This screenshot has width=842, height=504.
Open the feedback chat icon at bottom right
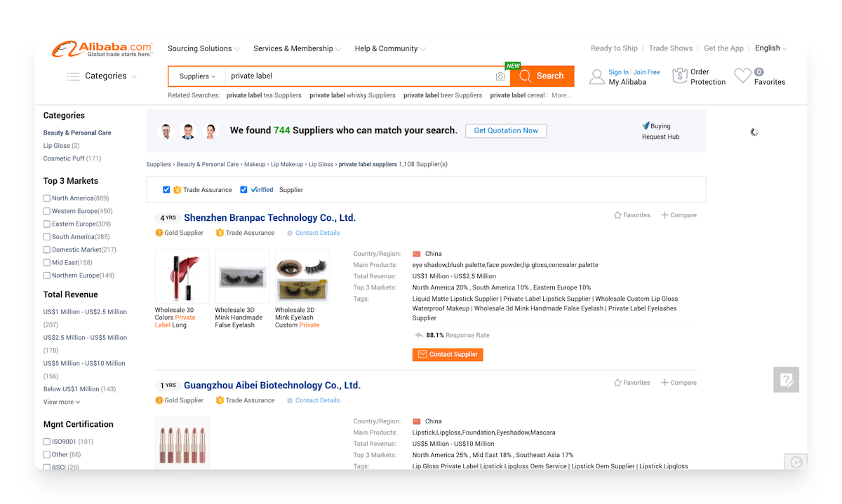tap(796, 462)
